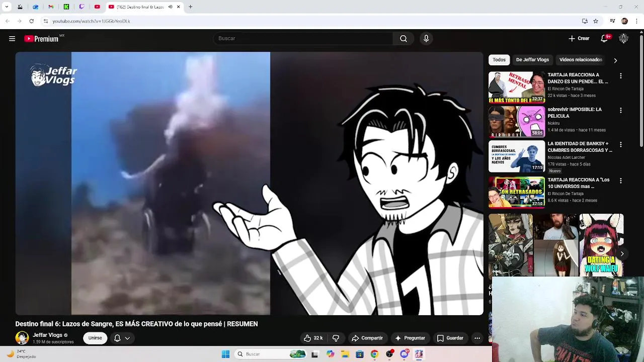This screenshot has width=644, height=362.
Task: Open options for TARTAJA REACCIONA A DANZO video
Action: (621, 76)
